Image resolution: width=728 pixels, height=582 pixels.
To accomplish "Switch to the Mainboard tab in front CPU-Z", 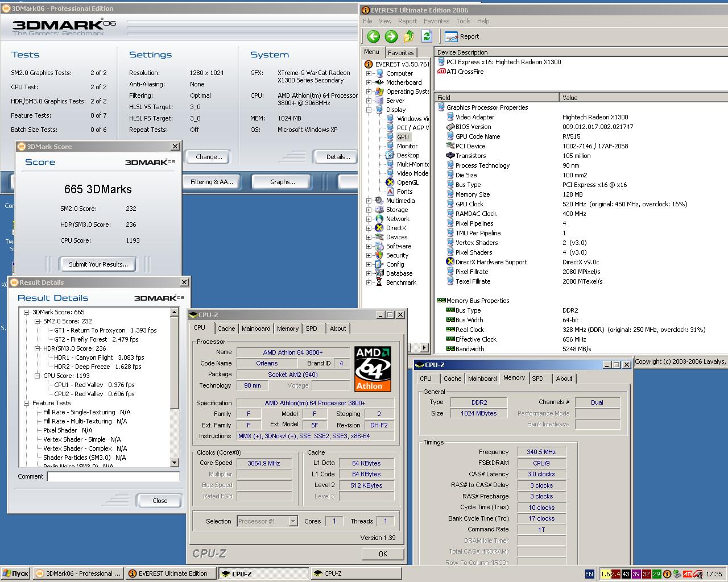I will [256, 329].
